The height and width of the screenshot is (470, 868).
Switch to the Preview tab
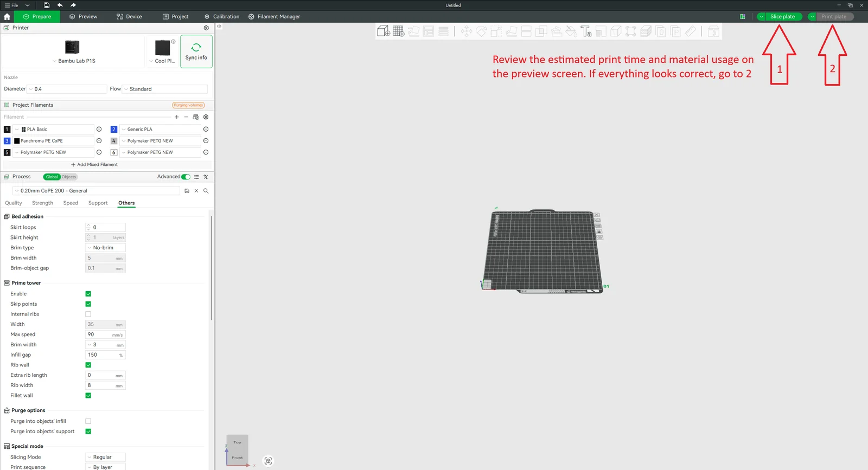pyautogui.click(x=83, y=17)
